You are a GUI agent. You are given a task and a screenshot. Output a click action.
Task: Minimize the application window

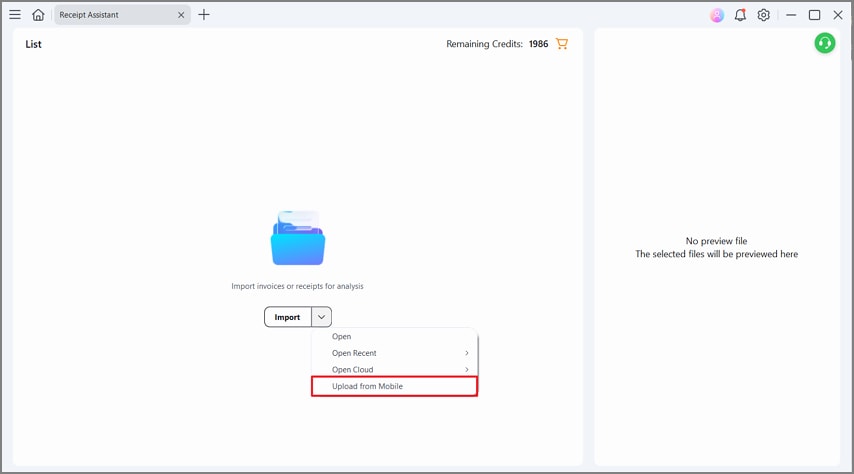coord(791,15)
